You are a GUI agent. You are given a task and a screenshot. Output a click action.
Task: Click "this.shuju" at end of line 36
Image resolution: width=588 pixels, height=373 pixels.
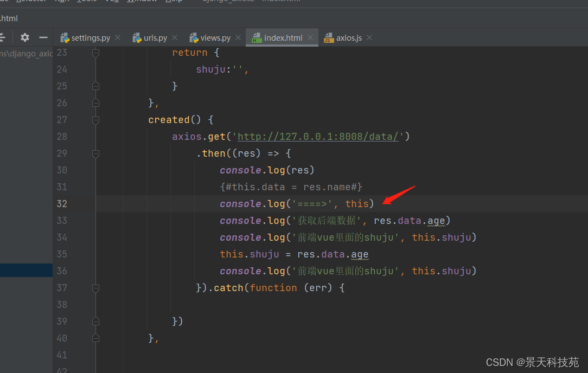click(x=442, y=271)
